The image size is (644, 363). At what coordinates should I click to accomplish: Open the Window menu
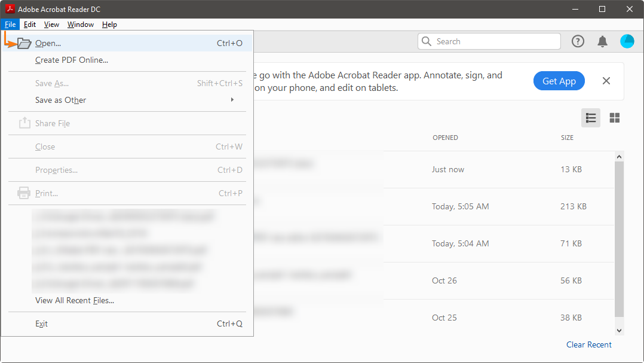pyautogui.click(x=81, y=25)
